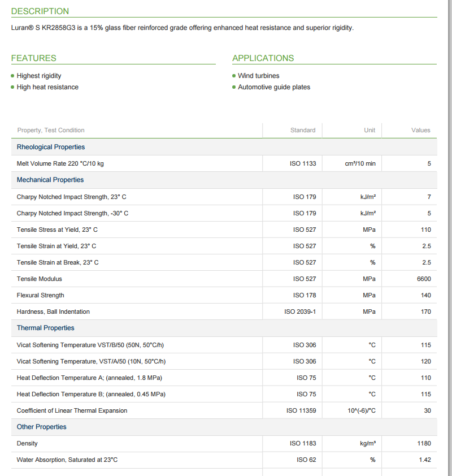Click value 110 for Heat Deflection Temperature A
452x476 pixels.
(x=426, y=378)
